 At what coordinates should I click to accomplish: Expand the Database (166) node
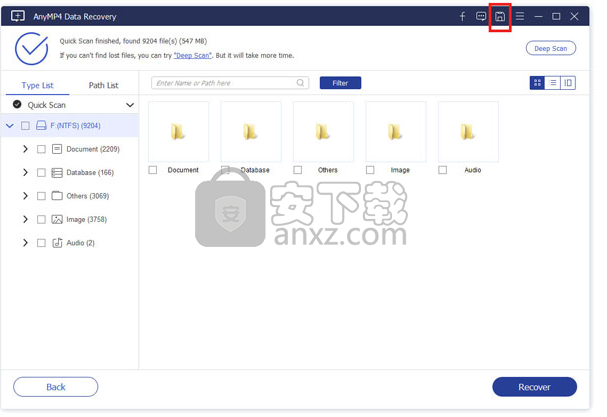pyautogui.click(x=25, y=172)
